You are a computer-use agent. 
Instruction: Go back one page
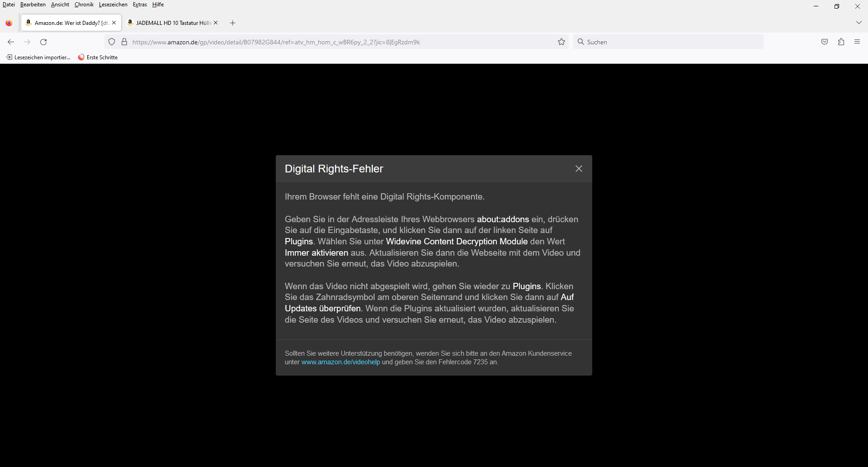tap(11, 42)
